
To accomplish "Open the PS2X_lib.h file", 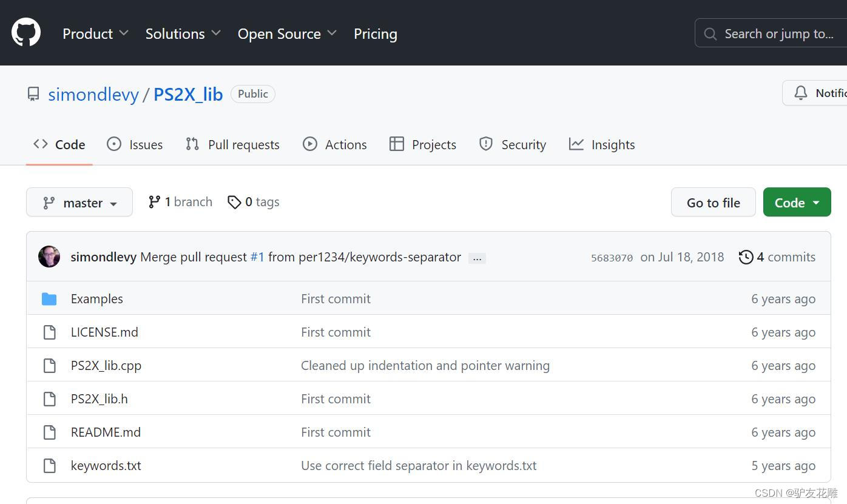I will click(100, 399).
